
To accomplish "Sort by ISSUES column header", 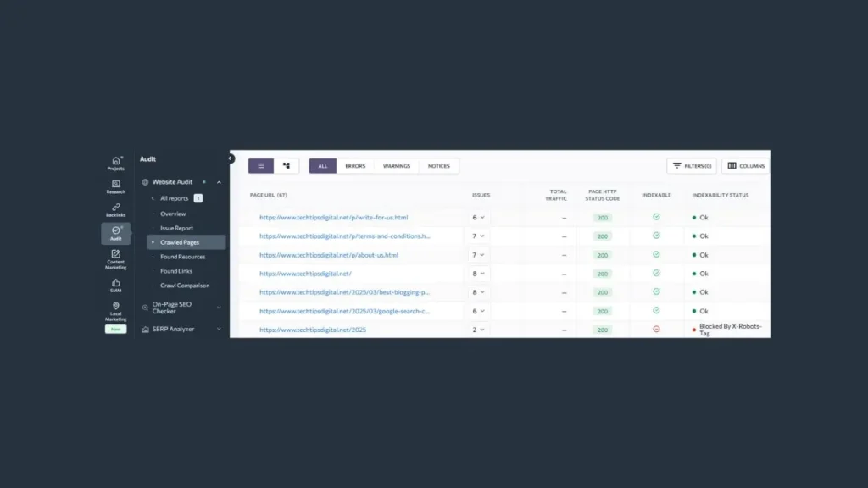I will coord(481,196).
